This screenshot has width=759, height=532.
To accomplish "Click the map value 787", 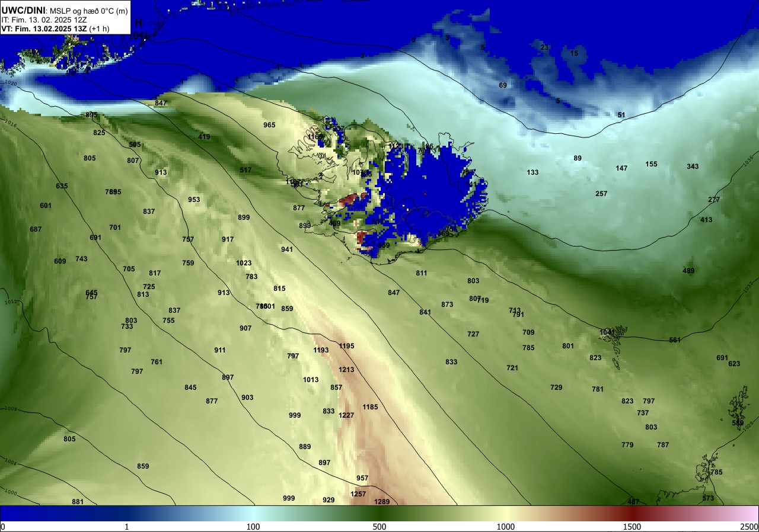I will 663,445.
